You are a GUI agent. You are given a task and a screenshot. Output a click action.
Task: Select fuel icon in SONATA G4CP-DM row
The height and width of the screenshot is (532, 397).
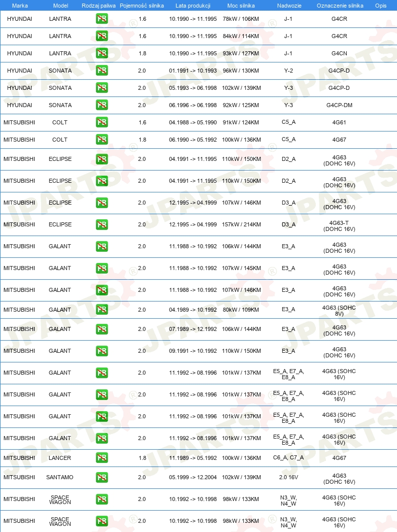coord(102,105)
